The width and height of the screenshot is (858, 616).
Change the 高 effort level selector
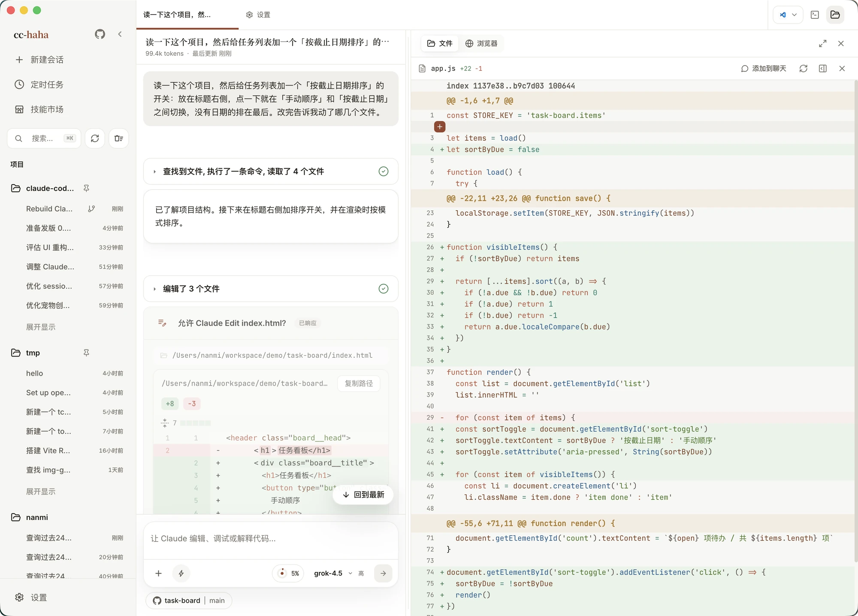tap(361, 574)
